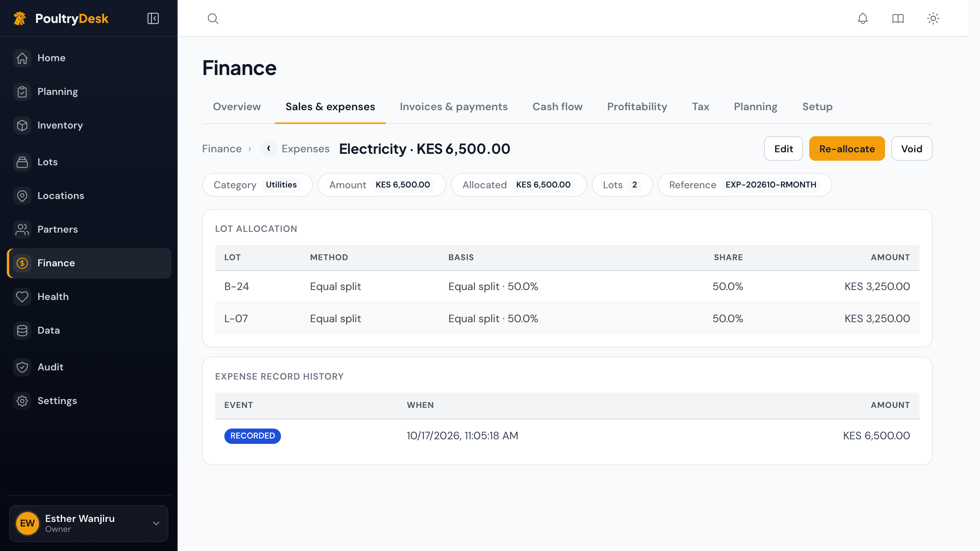Follow the Finance breadcrumb link
The image size is (980, 551).
coord(222,148)
